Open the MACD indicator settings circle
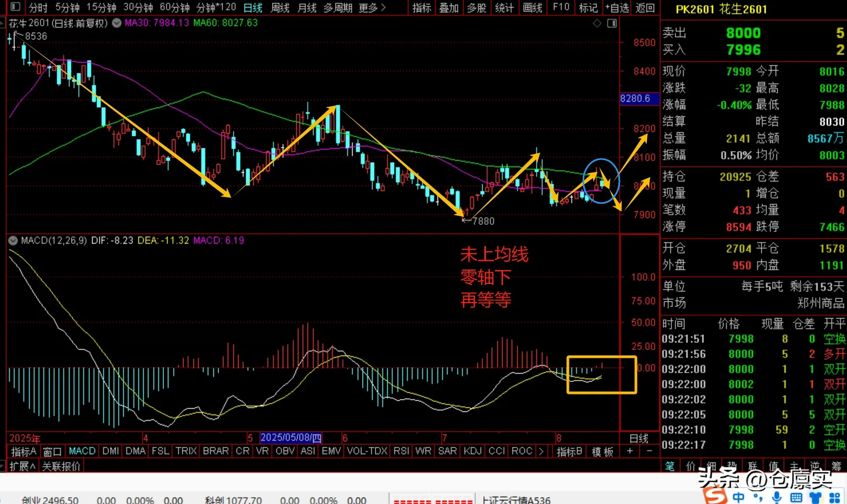Screen dimensions: 847x504 point(13,241)
